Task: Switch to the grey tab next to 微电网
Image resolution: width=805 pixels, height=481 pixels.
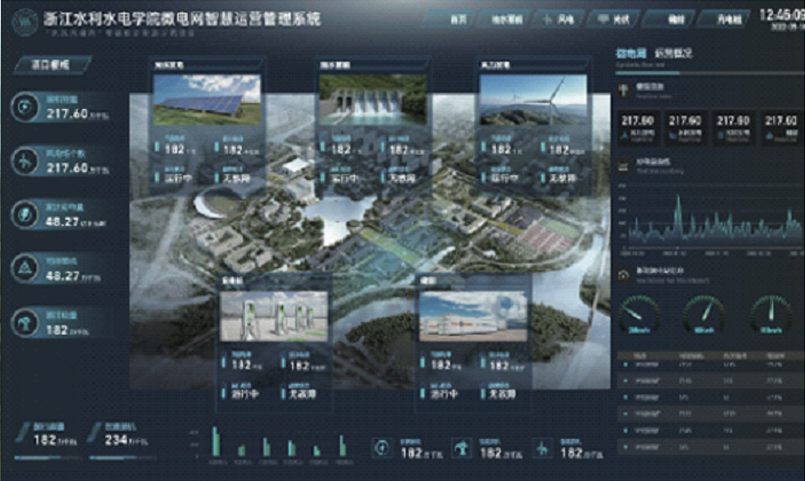Action: point(673,53)
